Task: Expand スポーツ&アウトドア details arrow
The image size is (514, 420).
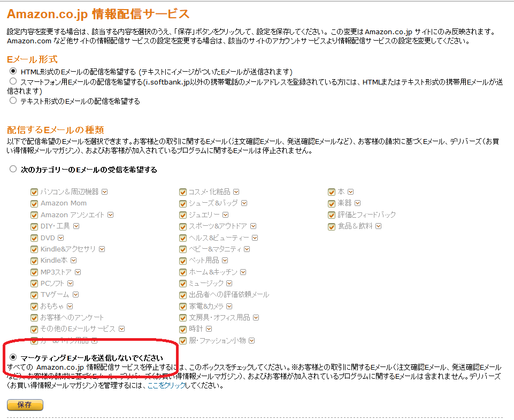Action: 253,226
